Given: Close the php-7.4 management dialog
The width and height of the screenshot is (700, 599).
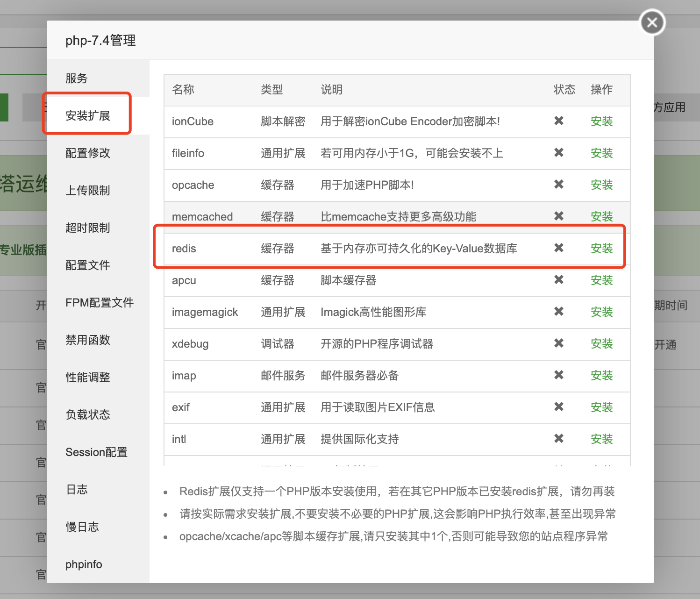Looking at the screenshot, I should 652,22.
